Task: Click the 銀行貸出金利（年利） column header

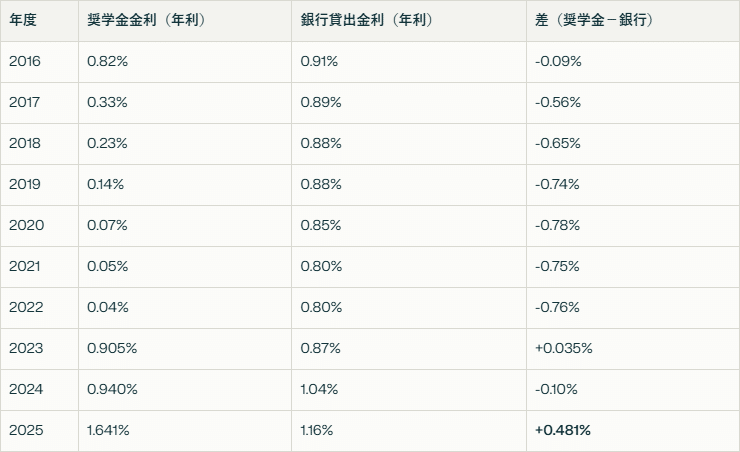Action: click(367, 21)
